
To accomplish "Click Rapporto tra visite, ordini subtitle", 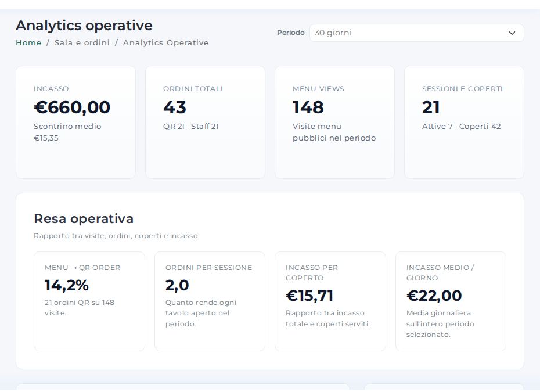I will (x=116, y=236).
